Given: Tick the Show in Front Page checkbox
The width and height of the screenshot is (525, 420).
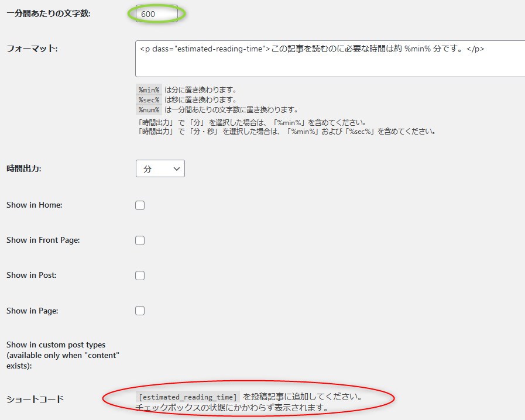Looking at the screenshot, I should pyautogui.click(x=140, y=240).
